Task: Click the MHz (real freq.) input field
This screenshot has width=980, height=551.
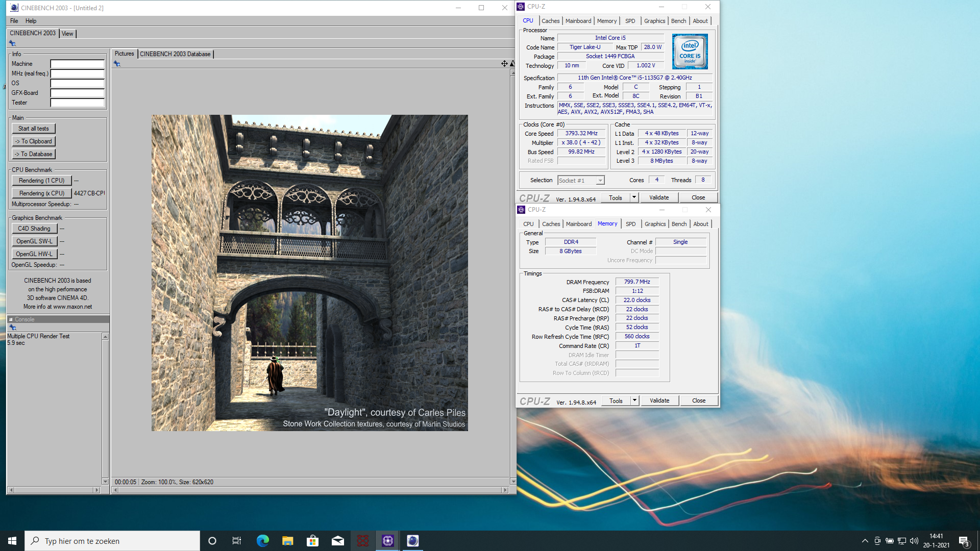Action: (77, 73)
